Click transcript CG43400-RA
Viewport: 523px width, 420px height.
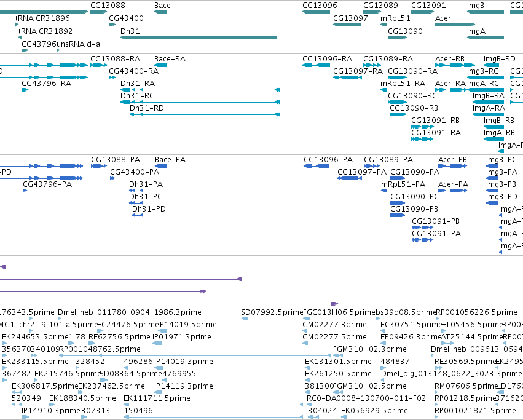134,71
